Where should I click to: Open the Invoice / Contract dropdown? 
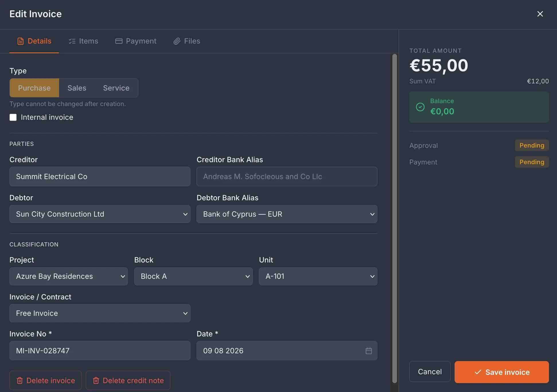(100, 313)
